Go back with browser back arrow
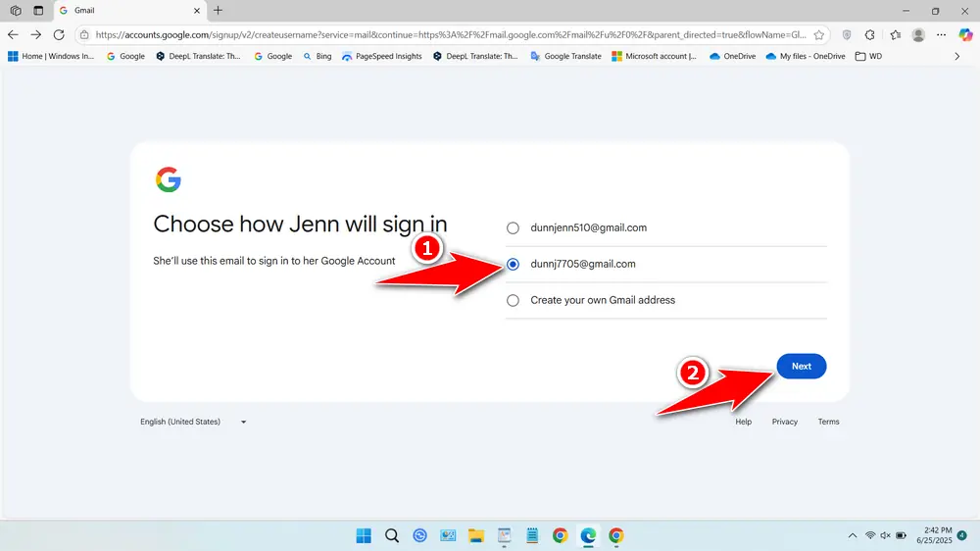 [13, 35]
